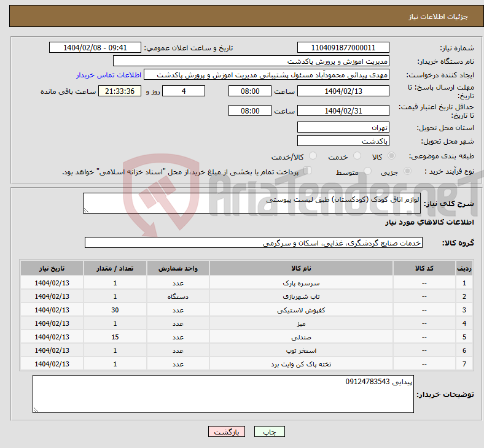Select the کالا radio button
The image size is (484, 448).
pos(391,156)
